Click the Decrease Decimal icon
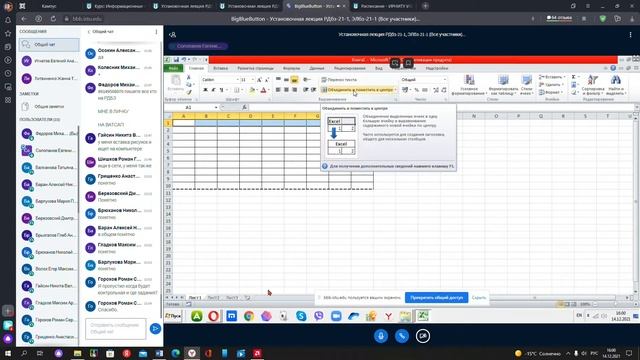Viewport: 640px width, 360px height. pos(444,90)
